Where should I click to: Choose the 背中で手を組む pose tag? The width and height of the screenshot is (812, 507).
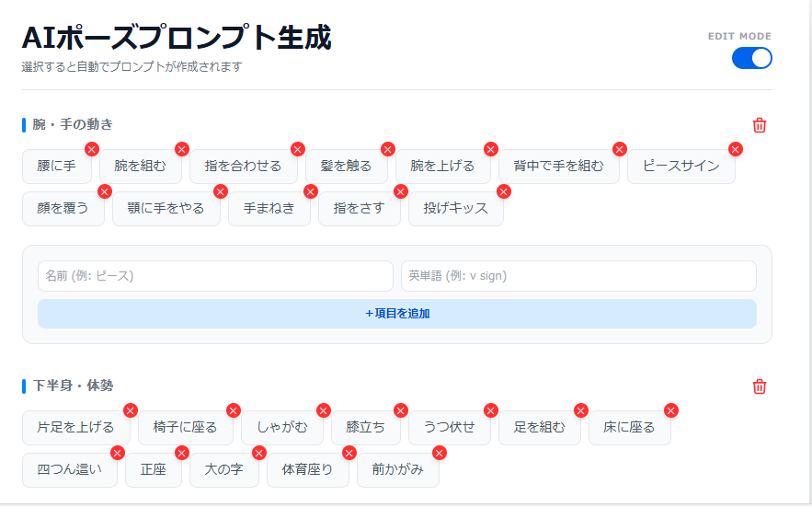[558, 167]
